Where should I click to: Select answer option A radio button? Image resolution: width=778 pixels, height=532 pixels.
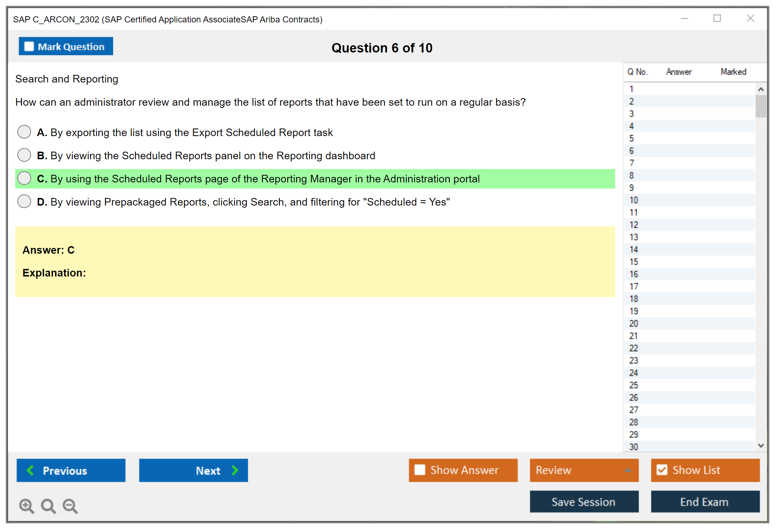coord(24,132)
